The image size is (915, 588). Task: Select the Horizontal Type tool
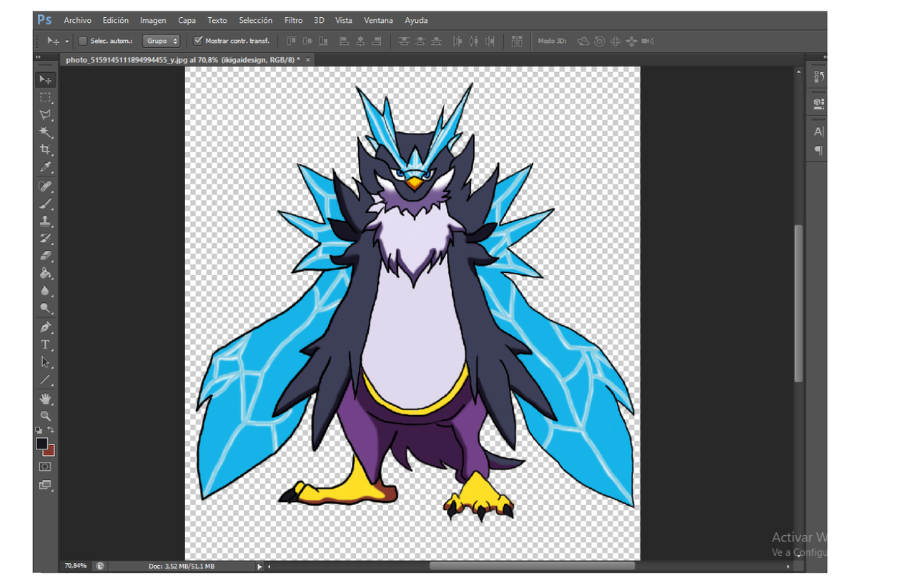coord(45,344)
